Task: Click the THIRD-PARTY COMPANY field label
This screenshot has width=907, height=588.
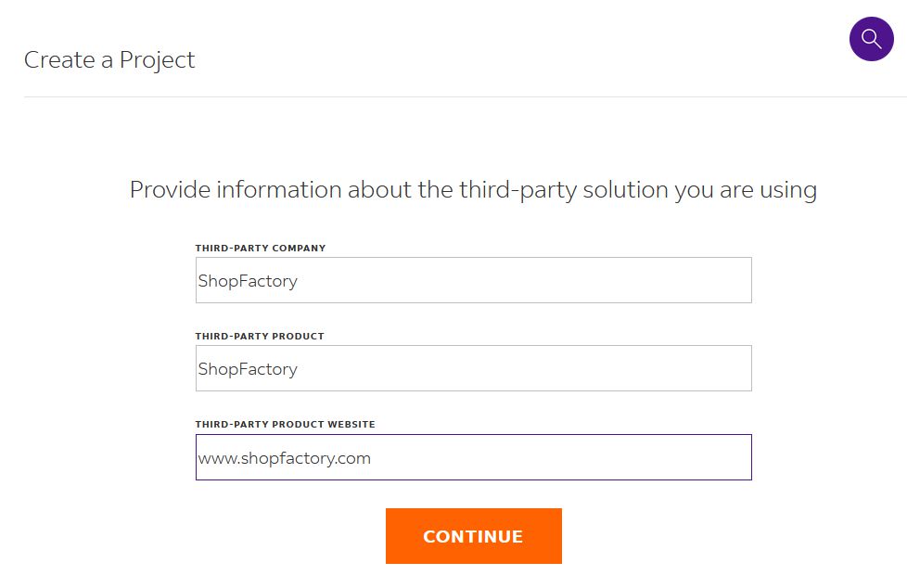Action: click(x=260, y=249)
